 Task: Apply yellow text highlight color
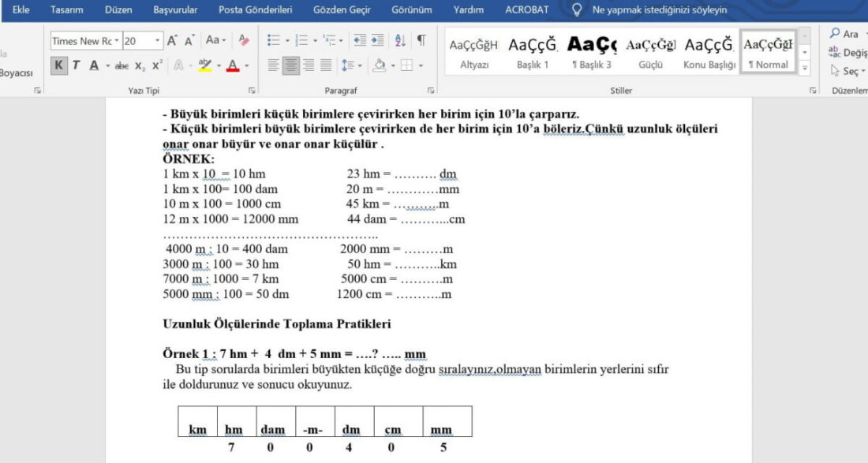(x=205, y=65)
